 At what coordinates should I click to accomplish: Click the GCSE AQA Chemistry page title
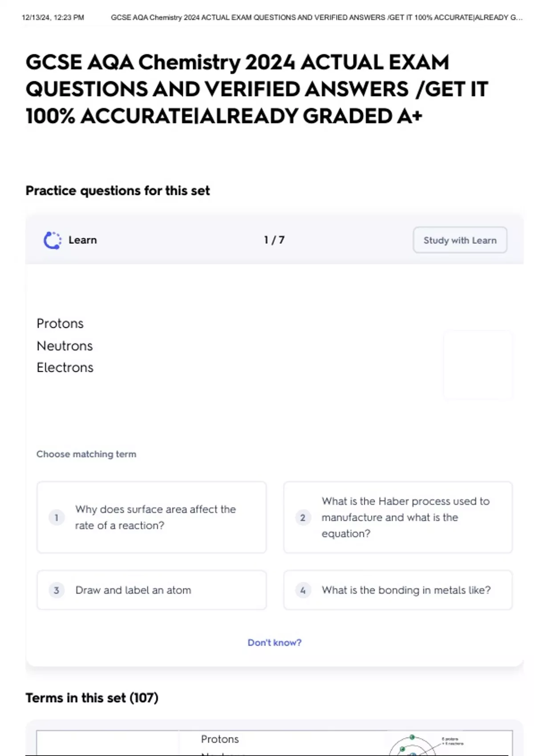257,89
